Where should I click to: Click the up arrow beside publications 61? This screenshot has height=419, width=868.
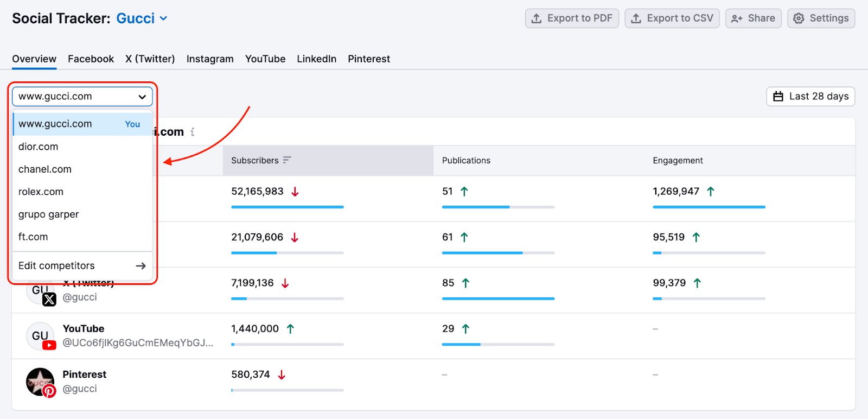[x=464, y=237]
